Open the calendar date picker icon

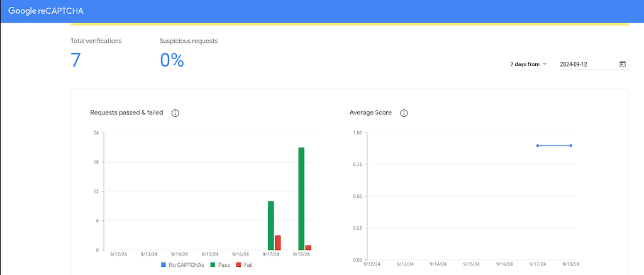point(622,64)
